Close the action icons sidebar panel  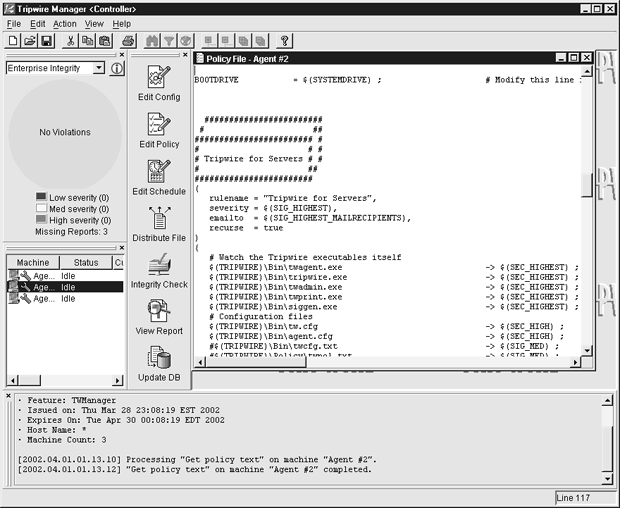click(185, 55)
